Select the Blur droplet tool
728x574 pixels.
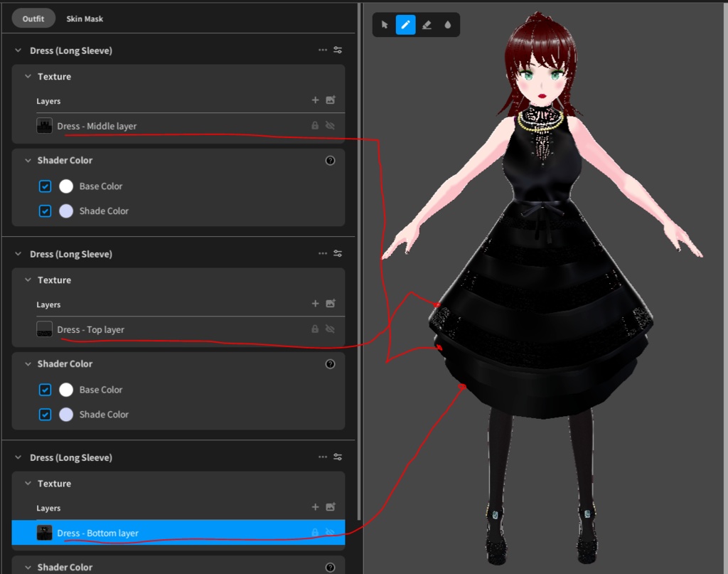click(x=448, y=24)
